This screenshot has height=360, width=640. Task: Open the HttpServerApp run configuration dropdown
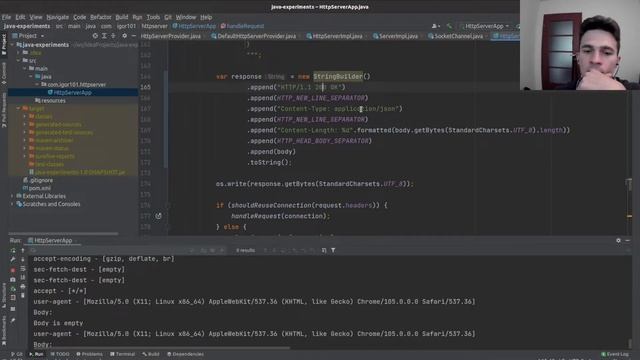click(x=484, y=26)
